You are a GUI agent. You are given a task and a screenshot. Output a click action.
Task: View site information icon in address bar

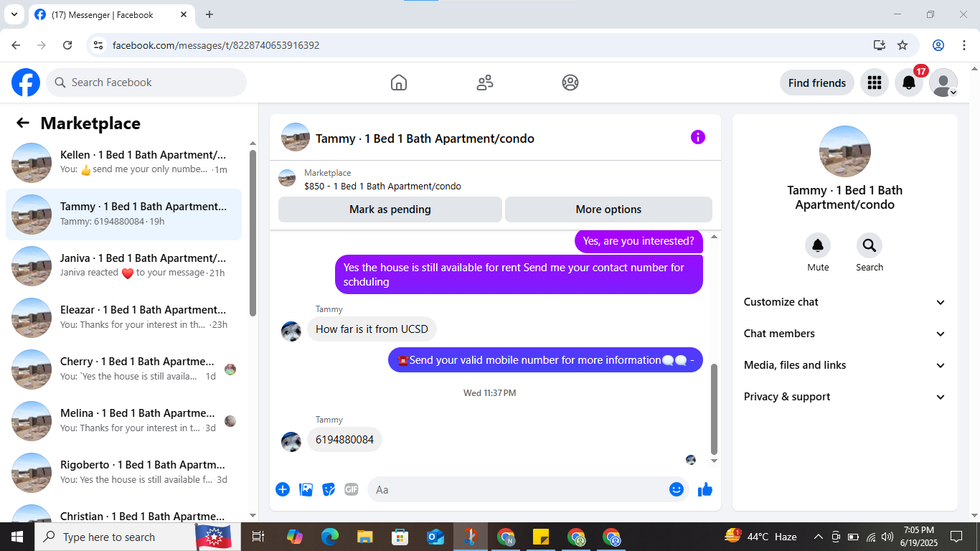pos(99,45)
